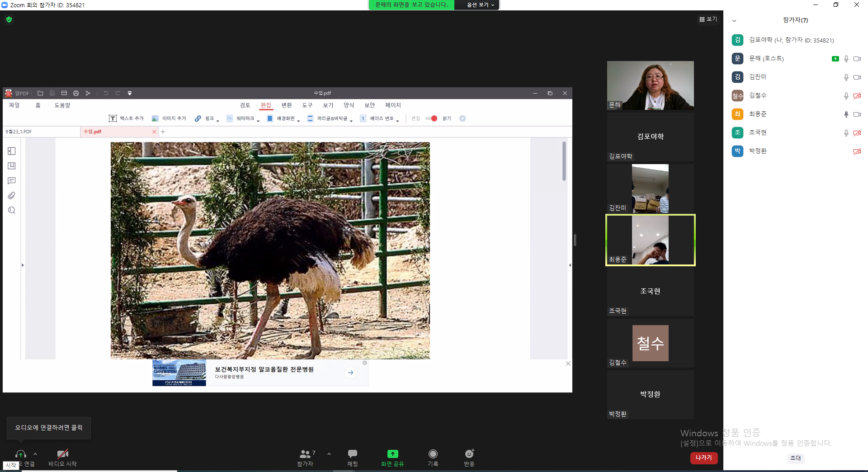Click the green Share Screen button

pos(392,458)
